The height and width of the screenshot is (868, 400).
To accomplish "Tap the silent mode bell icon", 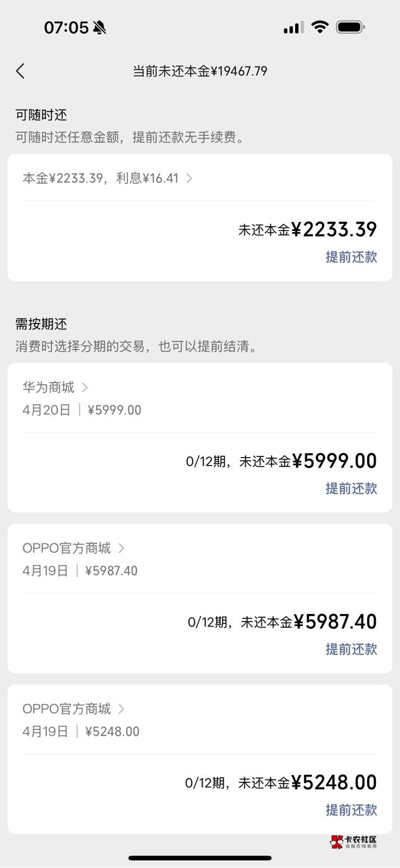I will coord(99,27).
